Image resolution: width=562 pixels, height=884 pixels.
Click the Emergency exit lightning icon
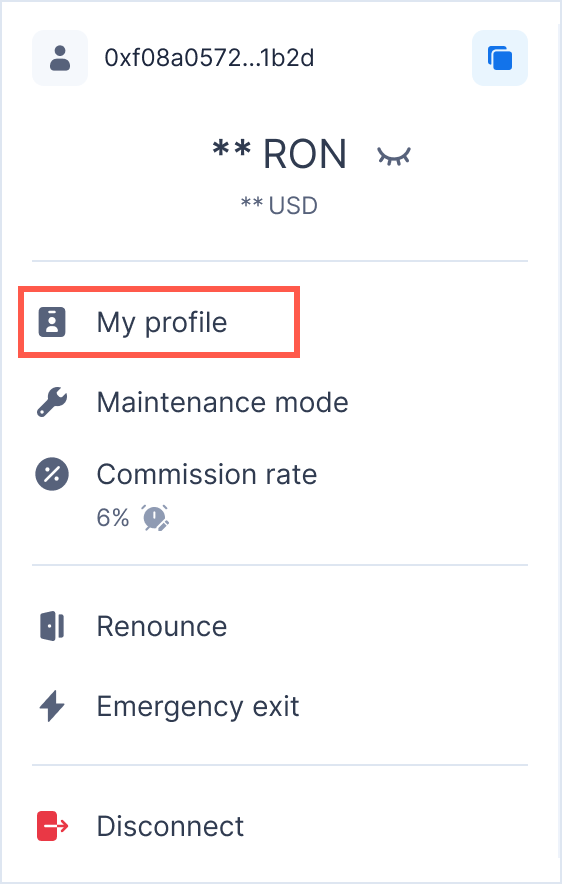point(52,706)
